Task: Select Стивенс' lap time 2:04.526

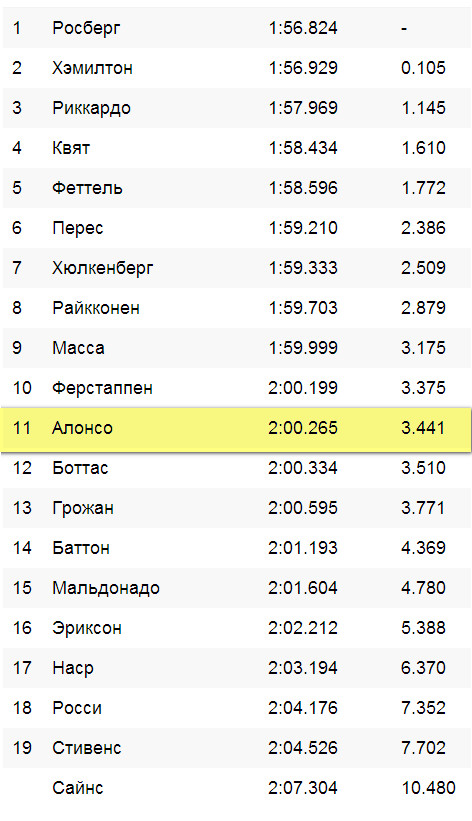Action: pyautogui.click(x=303, y=747)
